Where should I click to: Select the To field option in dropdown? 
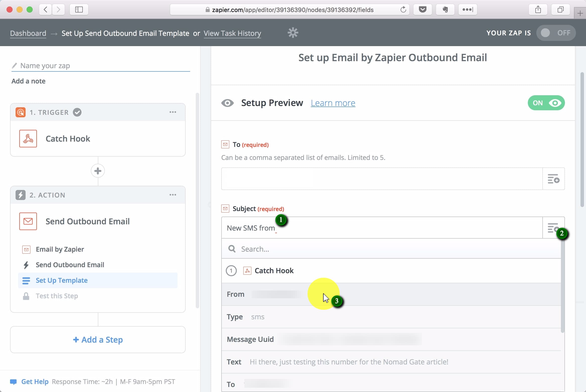391,383
